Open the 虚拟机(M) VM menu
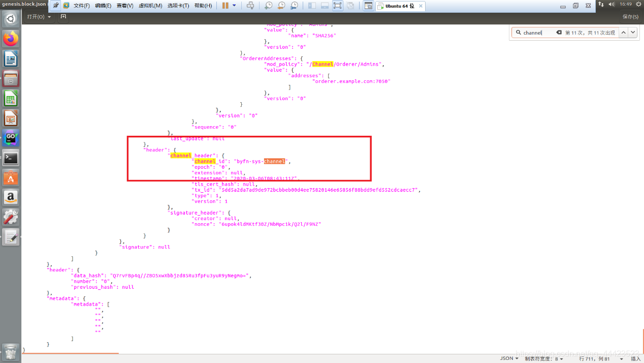Image resolution: width=644 pixels, height=363 pixels. (x=150, y=6)
